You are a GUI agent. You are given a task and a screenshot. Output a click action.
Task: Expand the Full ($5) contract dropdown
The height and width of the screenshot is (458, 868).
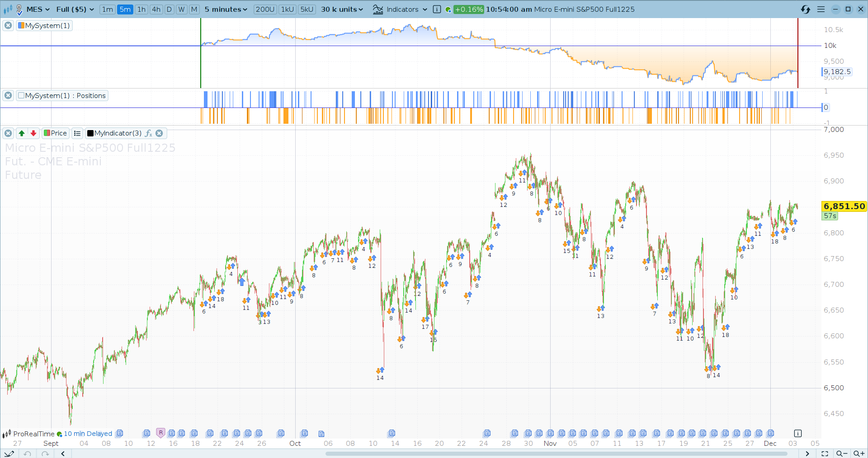(x=75, y=9)
